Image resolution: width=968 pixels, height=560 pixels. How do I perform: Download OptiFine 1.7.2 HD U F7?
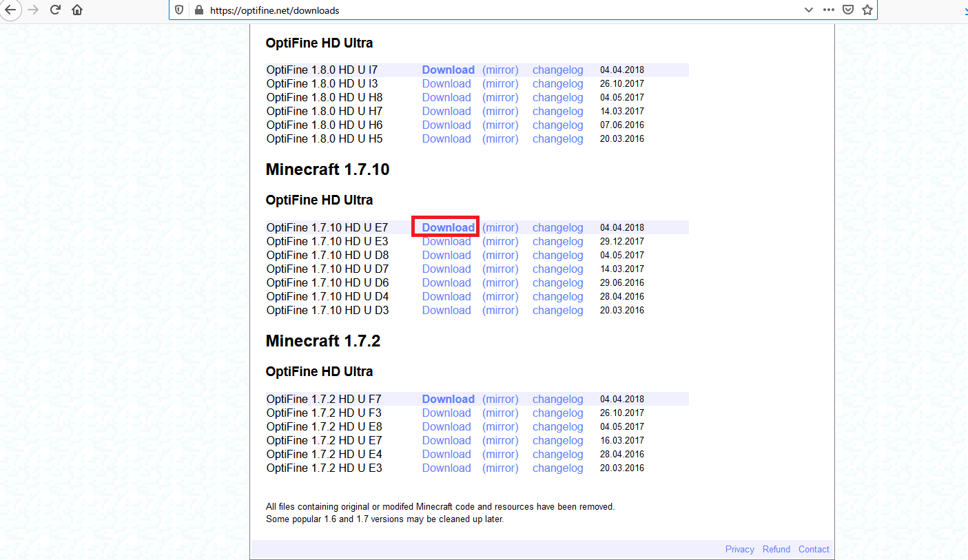[x=448, y=399]
